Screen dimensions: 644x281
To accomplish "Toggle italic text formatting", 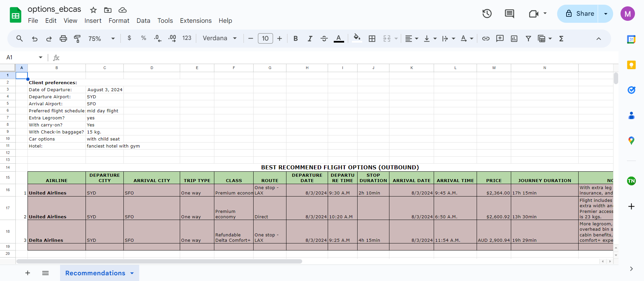I will [310, 39].
